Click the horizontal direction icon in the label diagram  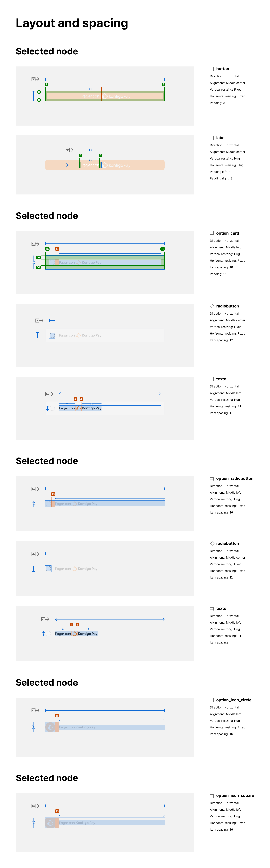pyautogui.click(x=69, y=150)
